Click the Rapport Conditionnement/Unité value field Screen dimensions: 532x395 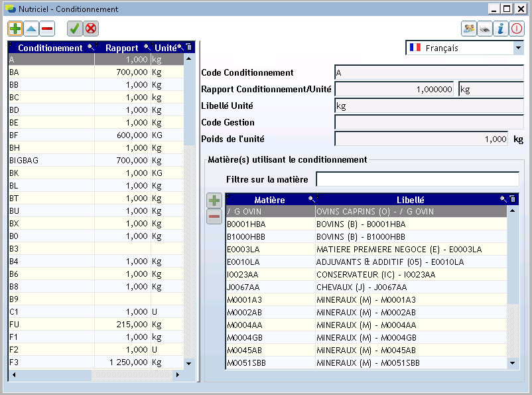[x=394, y=90]
